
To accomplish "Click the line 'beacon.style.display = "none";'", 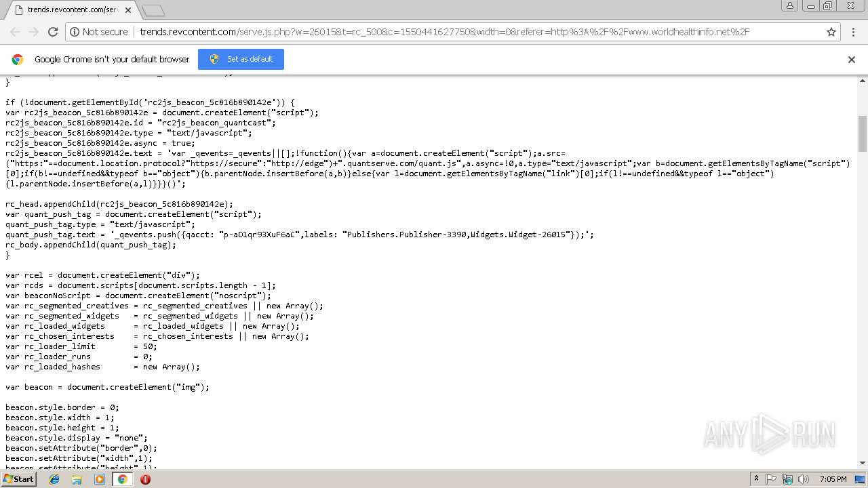I will tap(77, 438).
